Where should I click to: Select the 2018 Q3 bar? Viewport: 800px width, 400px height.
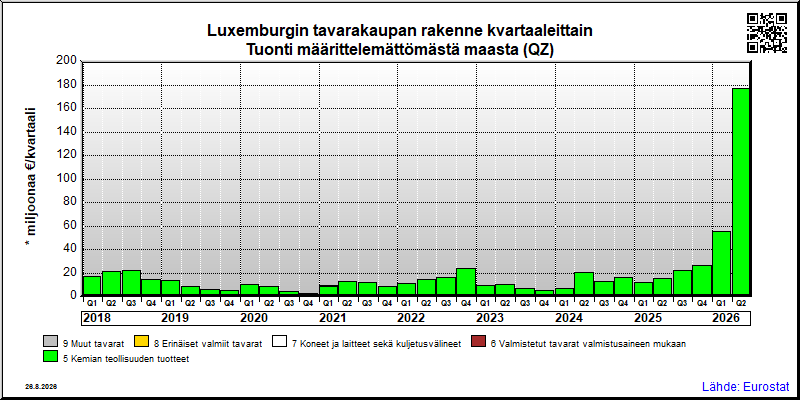[131, 283]
